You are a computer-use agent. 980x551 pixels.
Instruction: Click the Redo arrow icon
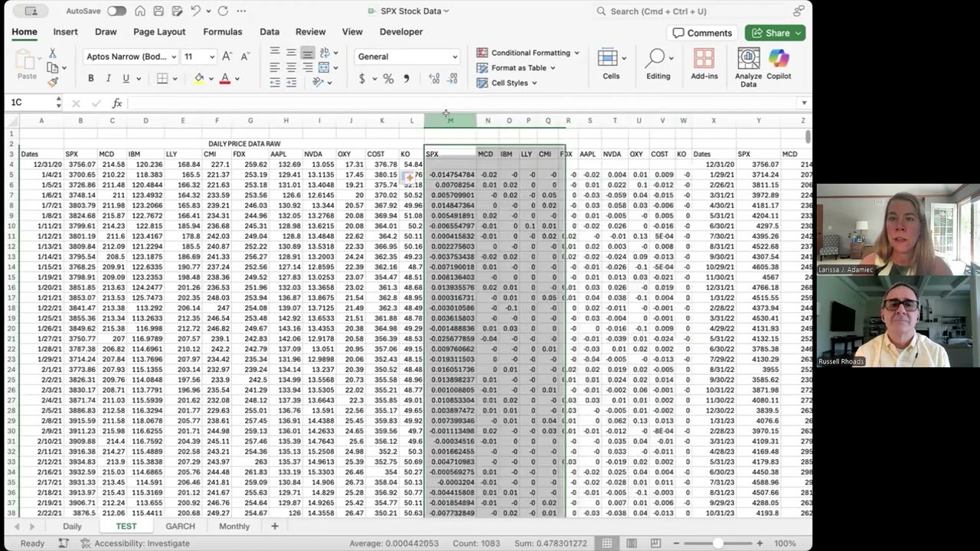(223, 11)
